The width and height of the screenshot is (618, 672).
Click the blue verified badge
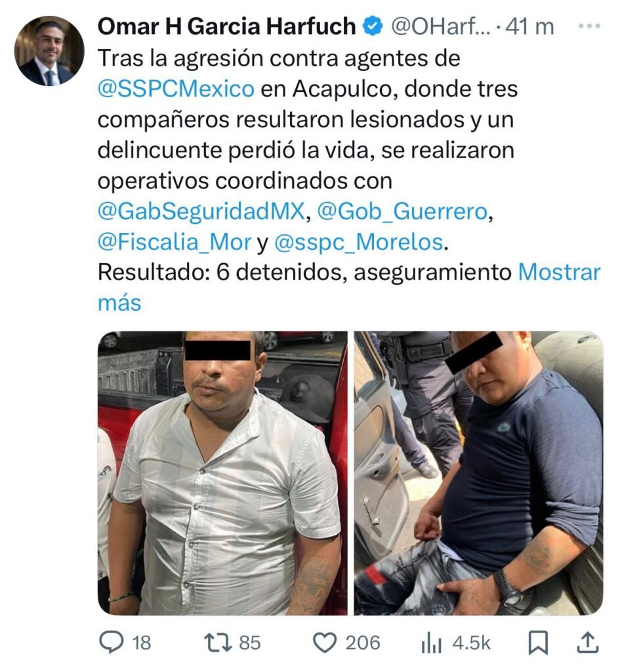372,26
